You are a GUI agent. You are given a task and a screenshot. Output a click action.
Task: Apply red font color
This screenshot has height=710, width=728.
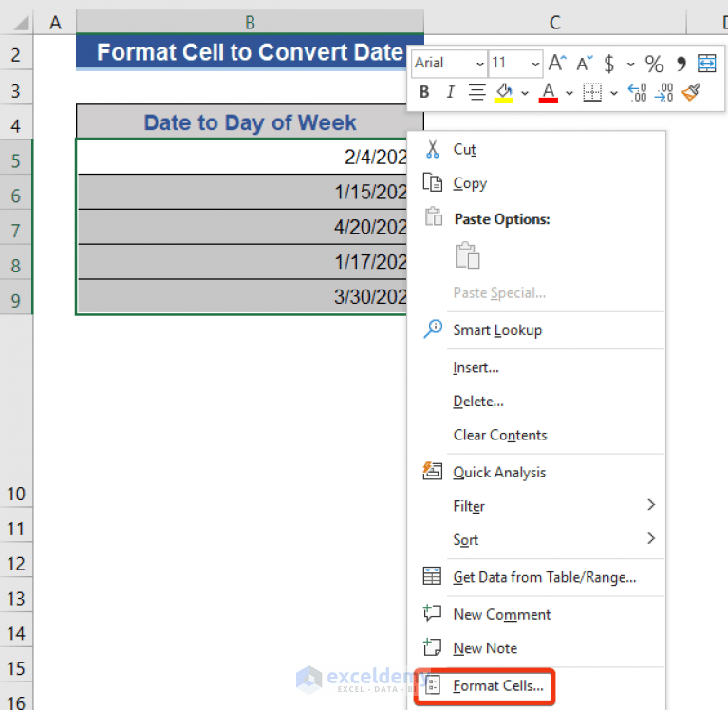pyautogui.click(x=549, y=92)
